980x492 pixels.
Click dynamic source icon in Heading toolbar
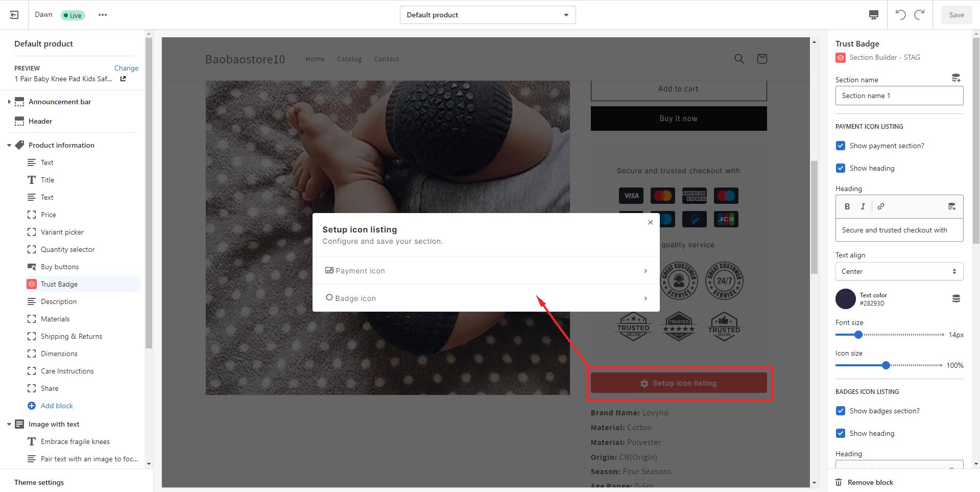coord(952,206)
